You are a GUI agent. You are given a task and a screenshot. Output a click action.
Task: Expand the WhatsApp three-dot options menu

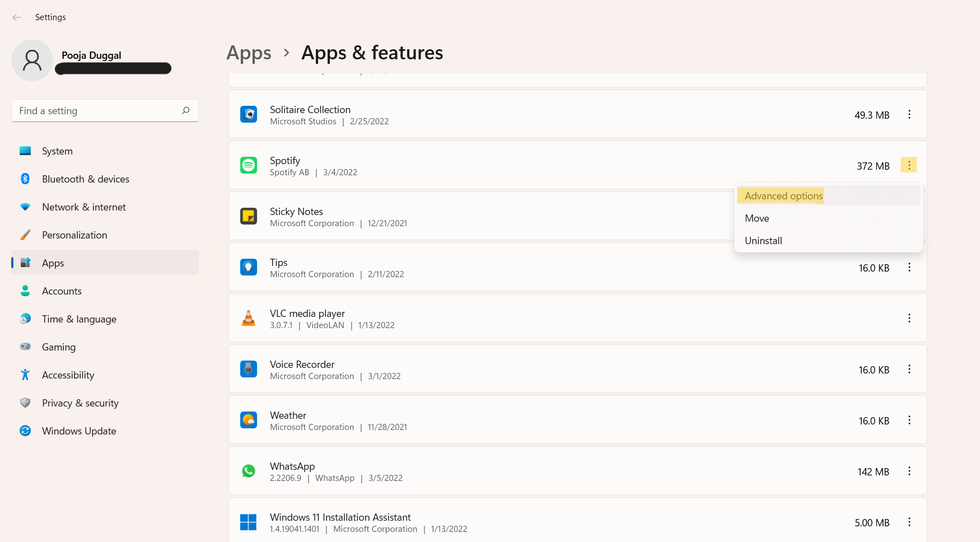tap(909, 471)
